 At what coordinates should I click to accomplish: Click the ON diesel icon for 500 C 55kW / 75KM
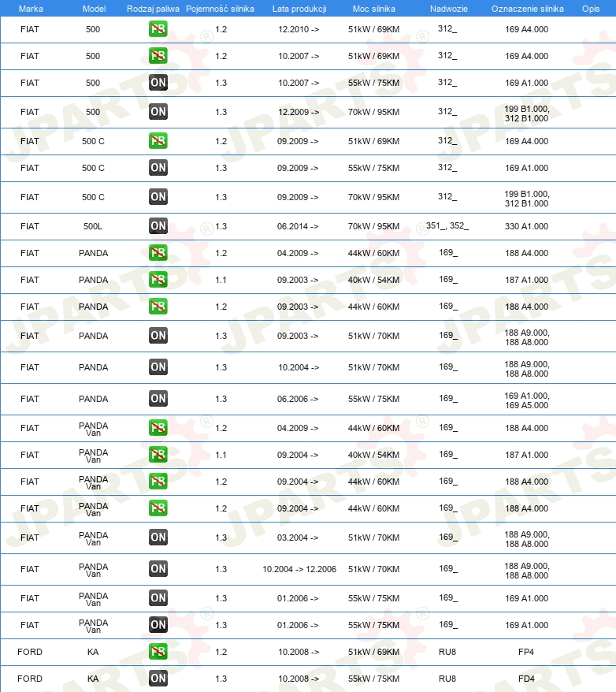point(158,168)
